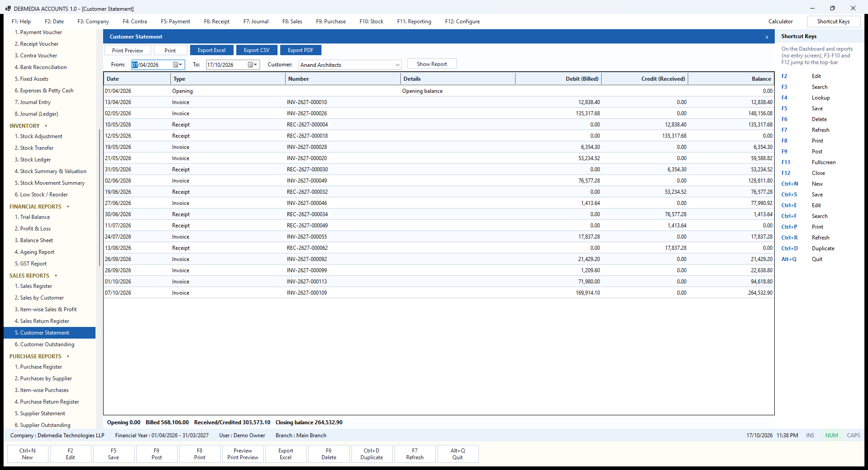Toggle the Shortcut Keys panel button
Screen dimensions: 868x470
833,22
